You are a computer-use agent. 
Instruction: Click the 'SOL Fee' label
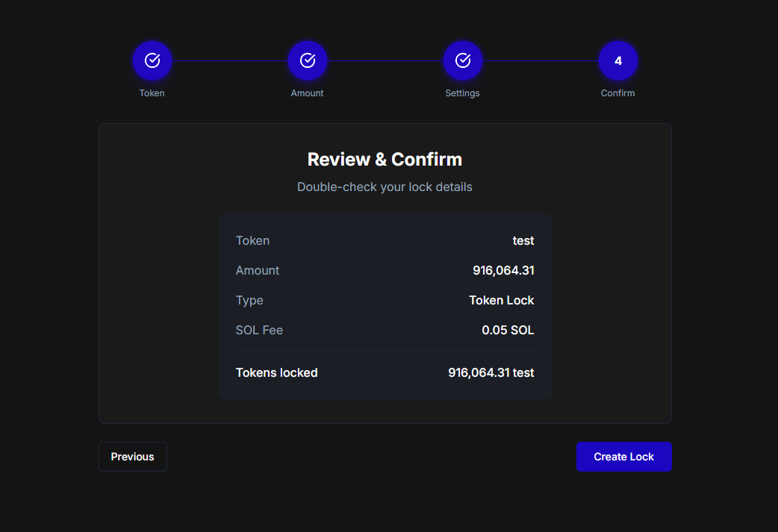(x=259, y=330)
